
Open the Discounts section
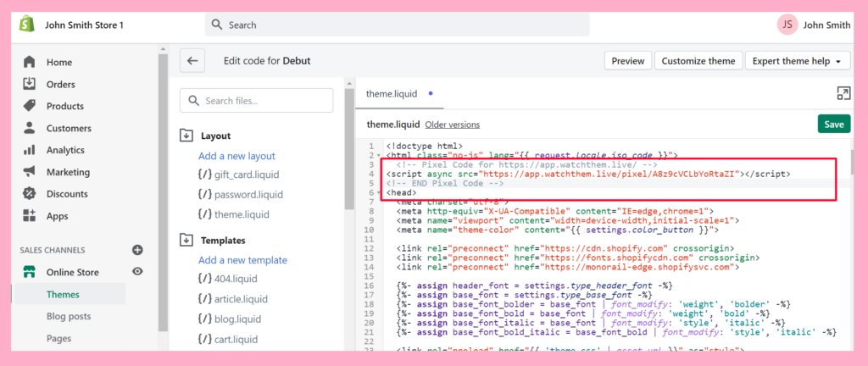67,193
